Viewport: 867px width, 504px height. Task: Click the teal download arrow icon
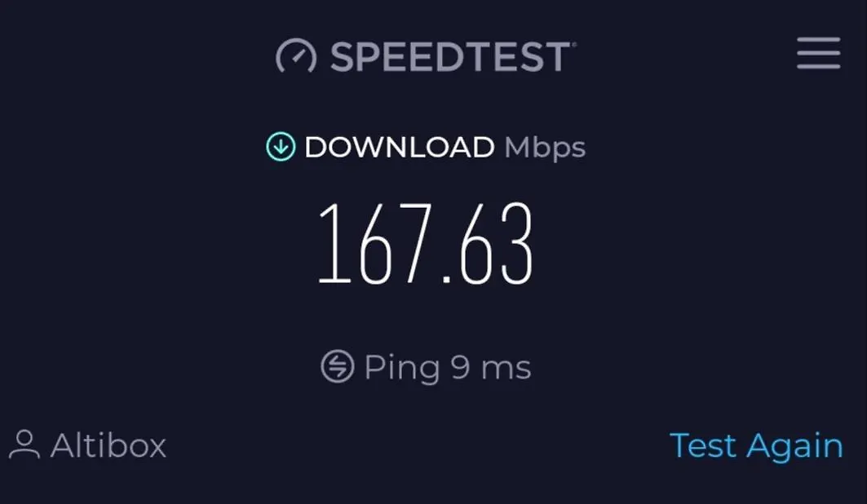(x=281, y=147)
